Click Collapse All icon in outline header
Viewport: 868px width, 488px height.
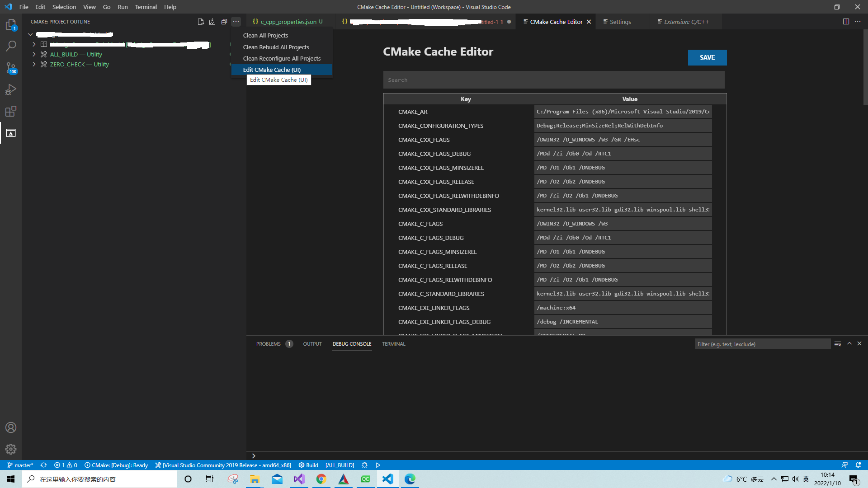[x=224, y=22]
